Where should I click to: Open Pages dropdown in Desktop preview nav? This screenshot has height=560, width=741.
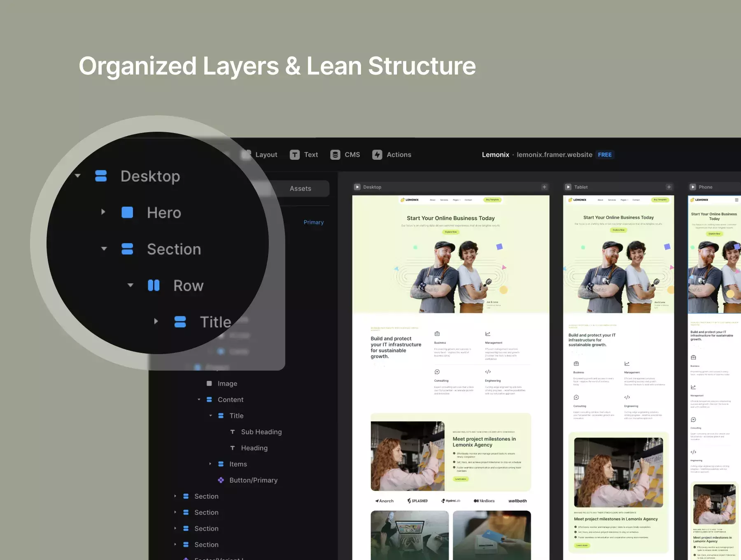[x=457, y=200]
